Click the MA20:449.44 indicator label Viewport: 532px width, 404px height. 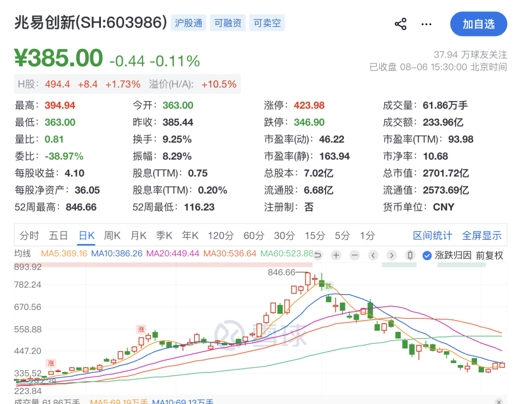[x=173, y=253]
